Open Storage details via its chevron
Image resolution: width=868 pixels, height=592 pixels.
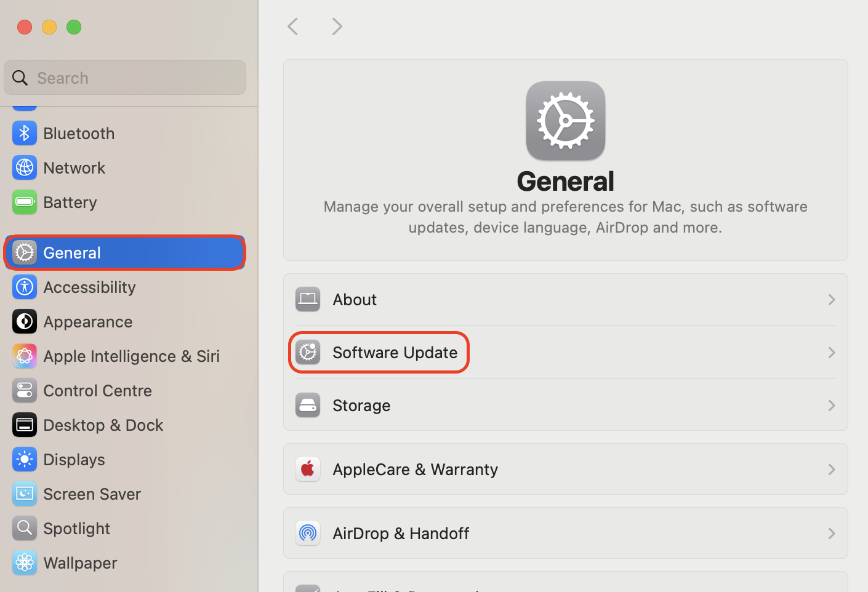click(831, 406)
